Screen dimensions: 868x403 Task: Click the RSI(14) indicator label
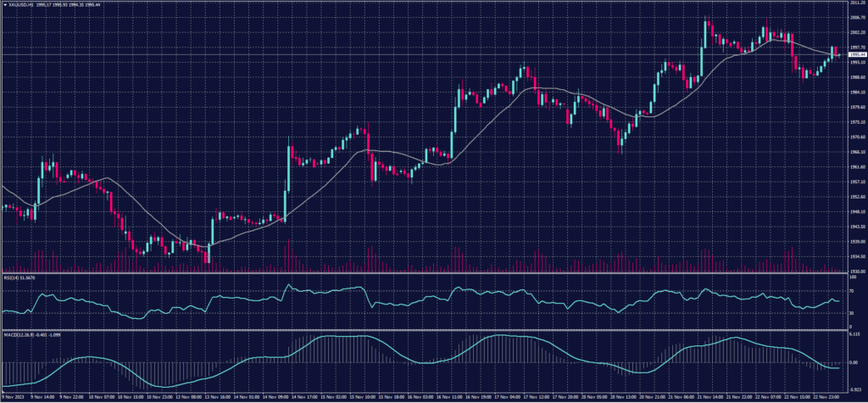[x=13, y=277]
